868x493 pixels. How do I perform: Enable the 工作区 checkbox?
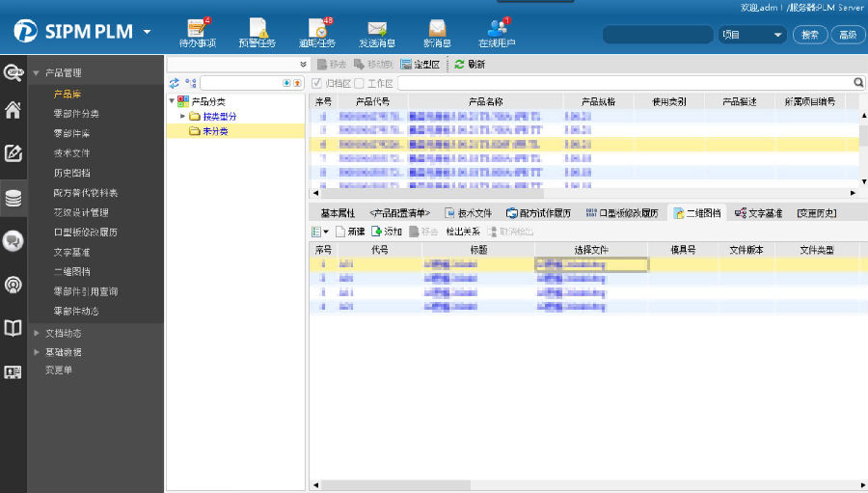(360, 84)
